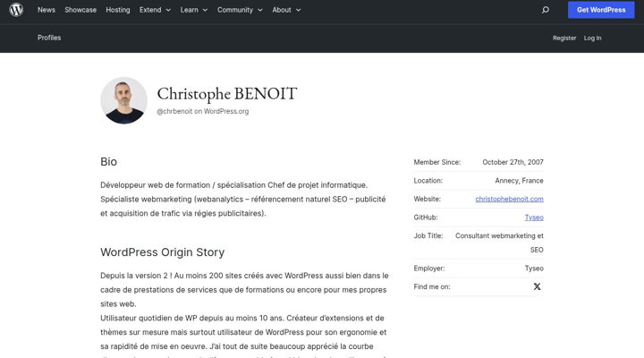
Task: Click the Log In link
Action: tap(592, 38)
